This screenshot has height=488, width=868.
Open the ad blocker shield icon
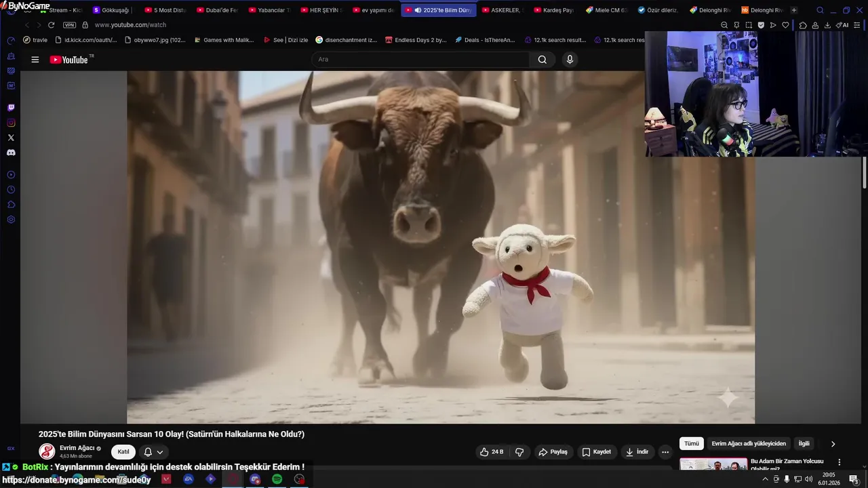tap(761, 25)
